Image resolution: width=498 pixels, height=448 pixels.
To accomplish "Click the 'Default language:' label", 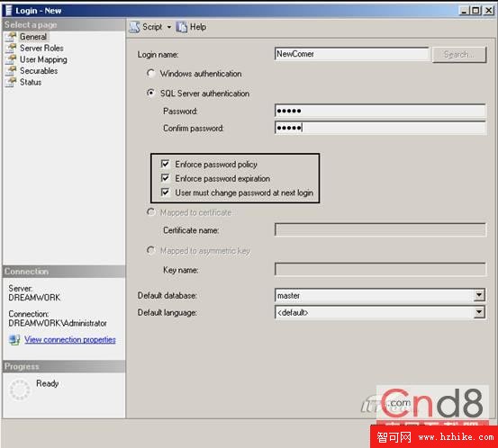I will 168,312.
